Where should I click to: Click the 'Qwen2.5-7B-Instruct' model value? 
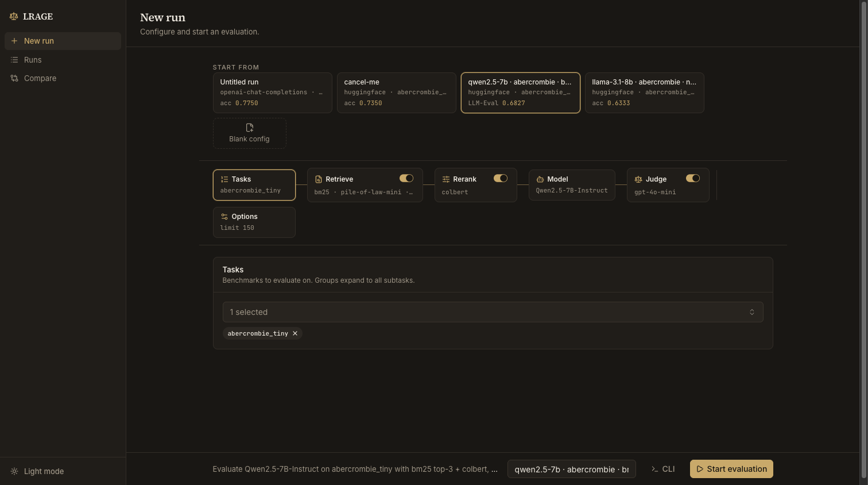(572, 191)
